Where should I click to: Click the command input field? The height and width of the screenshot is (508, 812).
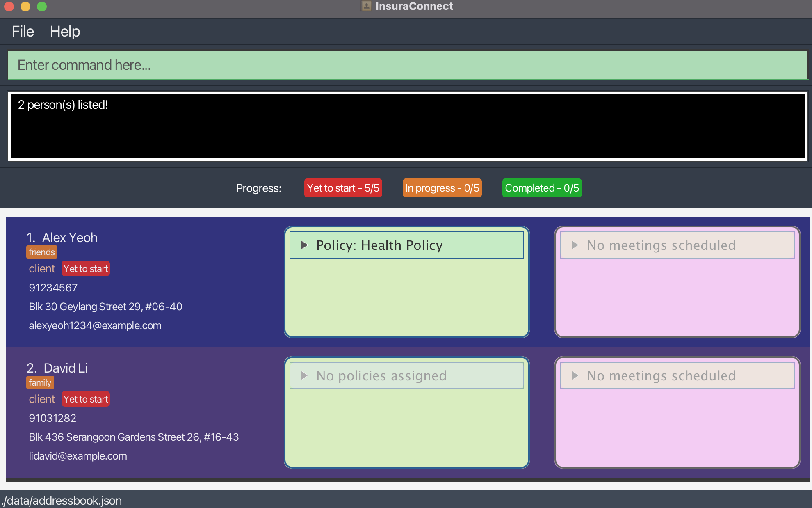coord(408,65)
